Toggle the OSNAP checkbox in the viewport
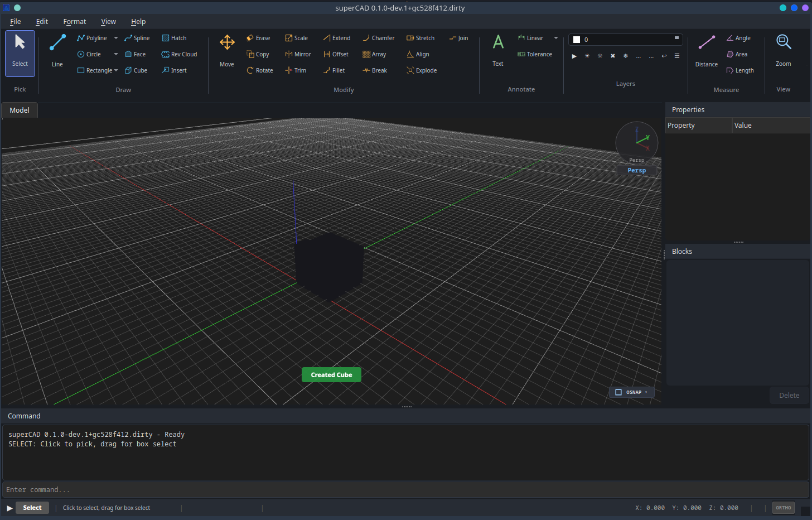Viewport: 812px width, 520px height. click(618, 392)
